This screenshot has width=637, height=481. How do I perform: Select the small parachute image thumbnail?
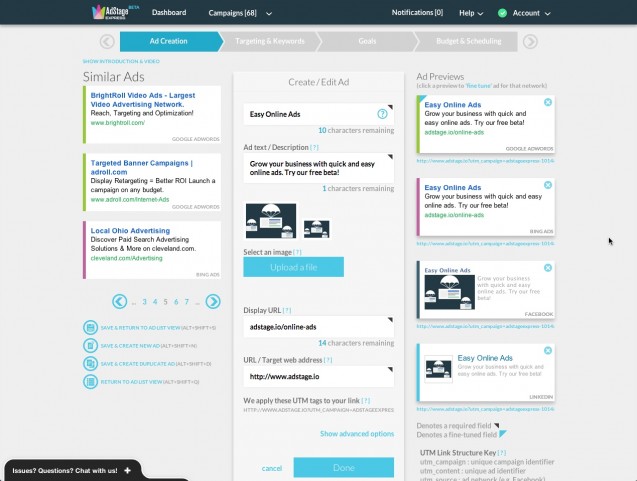pos(316,229)
